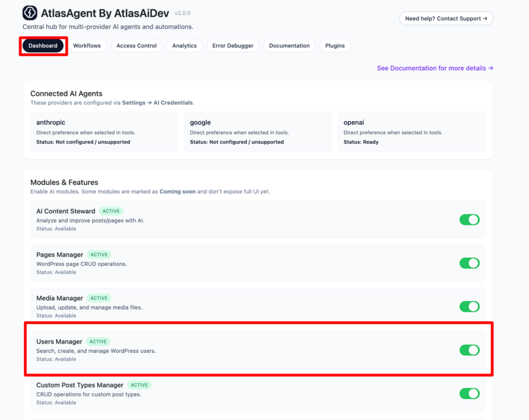Switch to the Plugins tab
529x420 pixels.
335,45
